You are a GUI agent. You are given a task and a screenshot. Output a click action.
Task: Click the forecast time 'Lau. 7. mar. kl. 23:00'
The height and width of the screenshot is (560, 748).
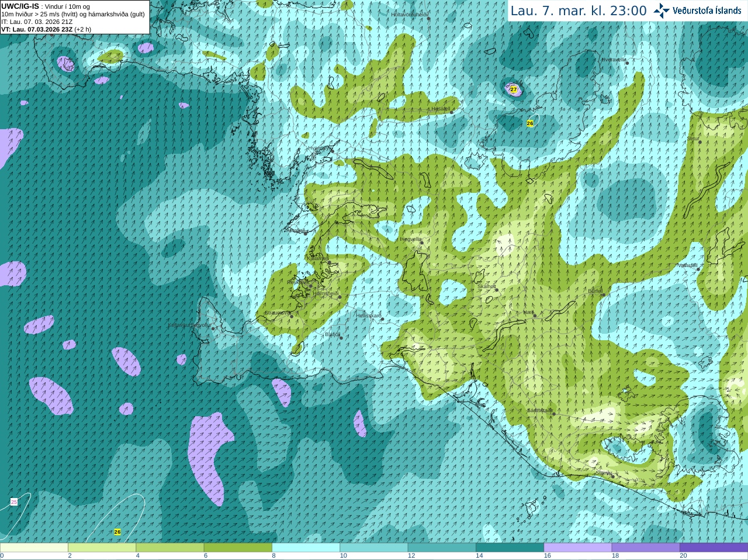[579, 11]
